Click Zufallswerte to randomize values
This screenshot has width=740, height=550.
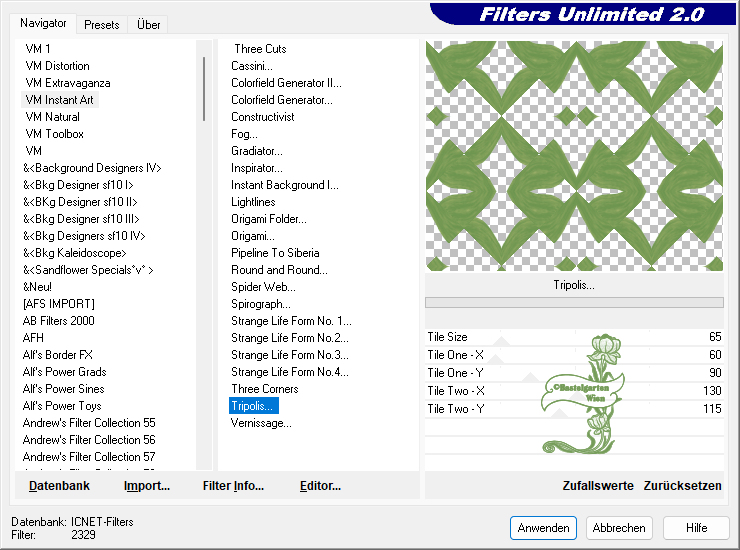598,485
